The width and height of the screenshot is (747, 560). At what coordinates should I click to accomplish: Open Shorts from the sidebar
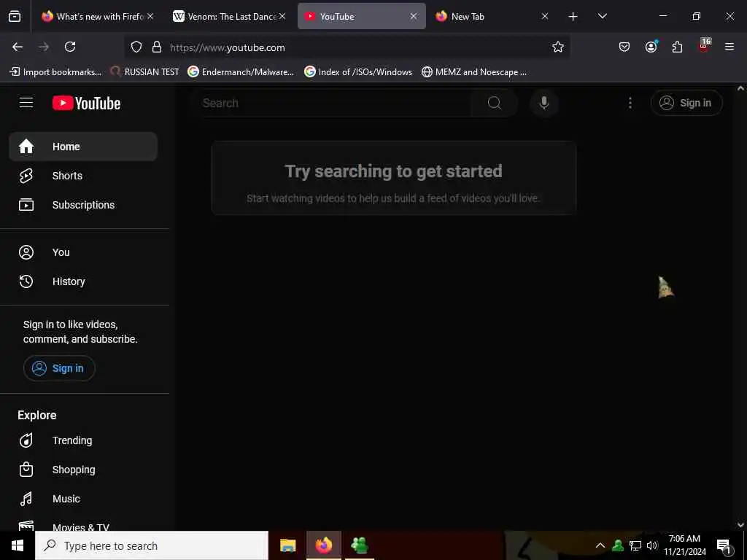tap(83, 176)
